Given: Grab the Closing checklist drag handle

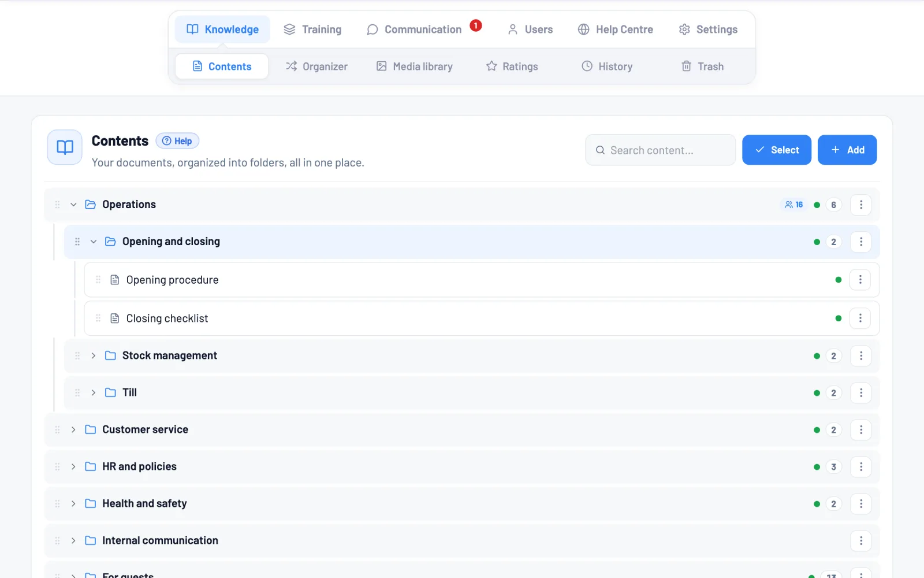Looking at the screenshot, I should [98, 318].
